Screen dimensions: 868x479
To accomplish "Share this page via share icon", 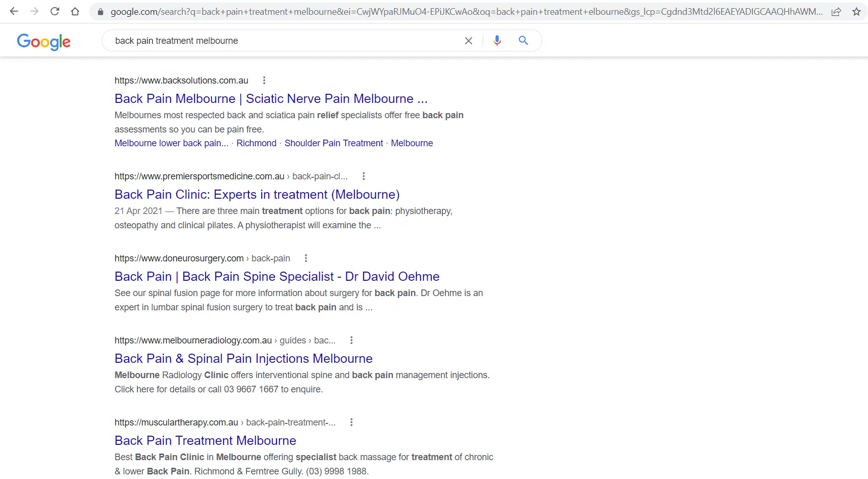I will click(x=836, y=12).
